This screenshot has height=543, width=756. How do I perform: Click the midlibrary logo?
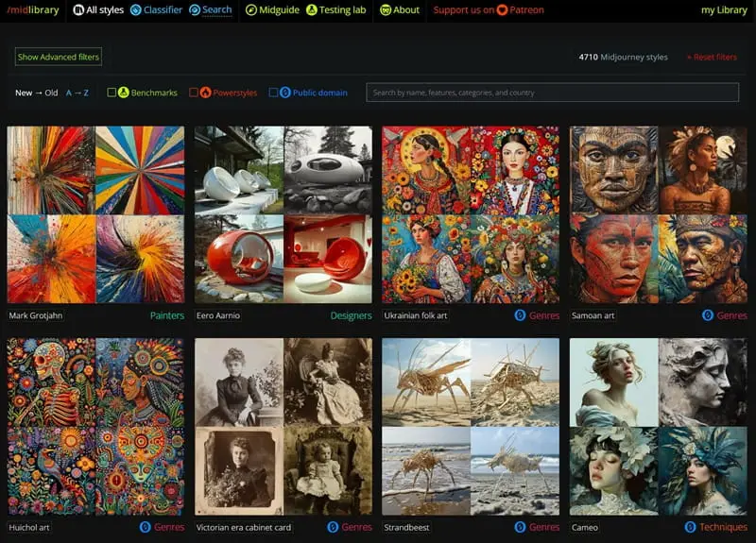coord(35,10)
